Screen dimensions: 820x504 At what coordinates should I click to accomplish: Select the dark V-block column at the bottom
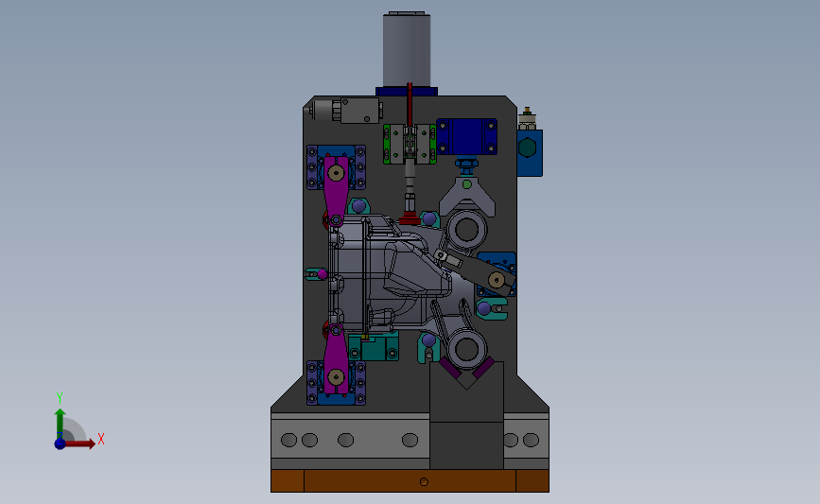click(466, 418)
